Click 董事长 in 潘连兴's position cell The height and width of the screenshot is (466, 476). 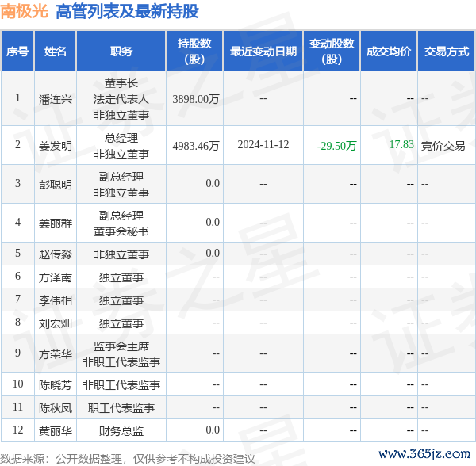pyautogui.click(x=121, y=84)
